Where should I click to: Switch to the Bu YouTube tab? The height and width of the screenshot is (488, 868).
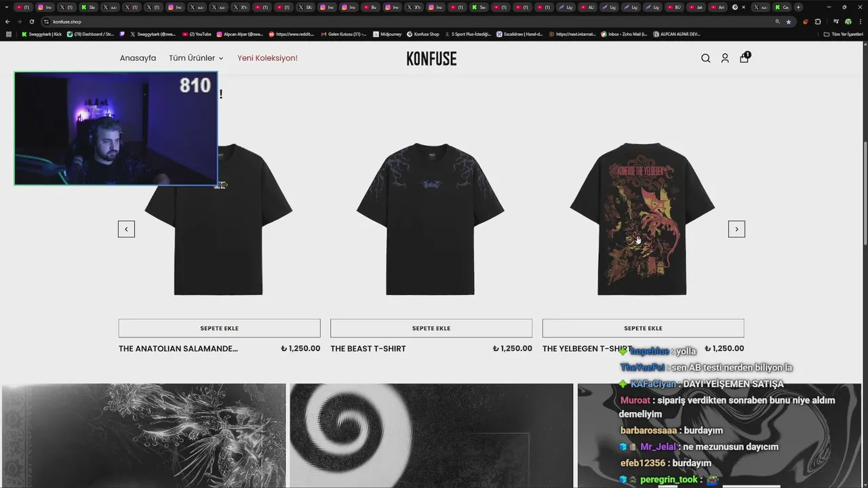(370, 7)
